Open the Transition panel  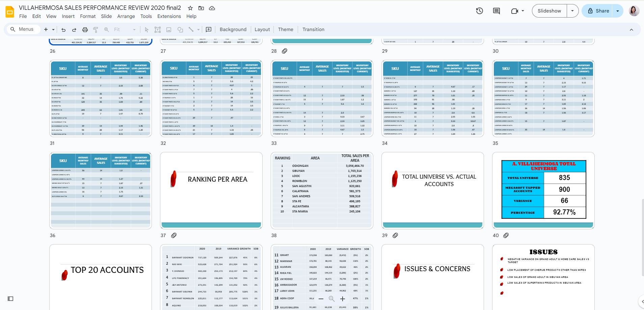pos(313,29)
